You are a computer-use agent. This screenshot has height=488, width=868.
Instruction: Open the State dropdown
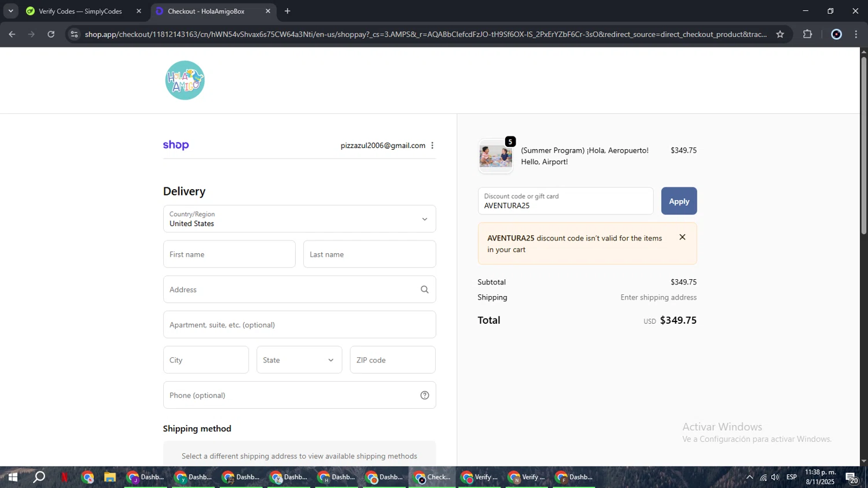(x=299, y=360)
